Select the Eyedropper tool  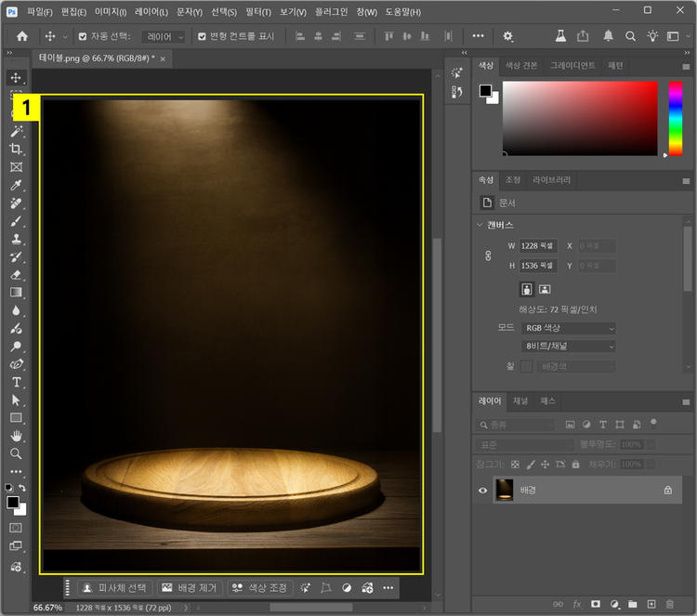pyautogui.click(x=16, y=185)
